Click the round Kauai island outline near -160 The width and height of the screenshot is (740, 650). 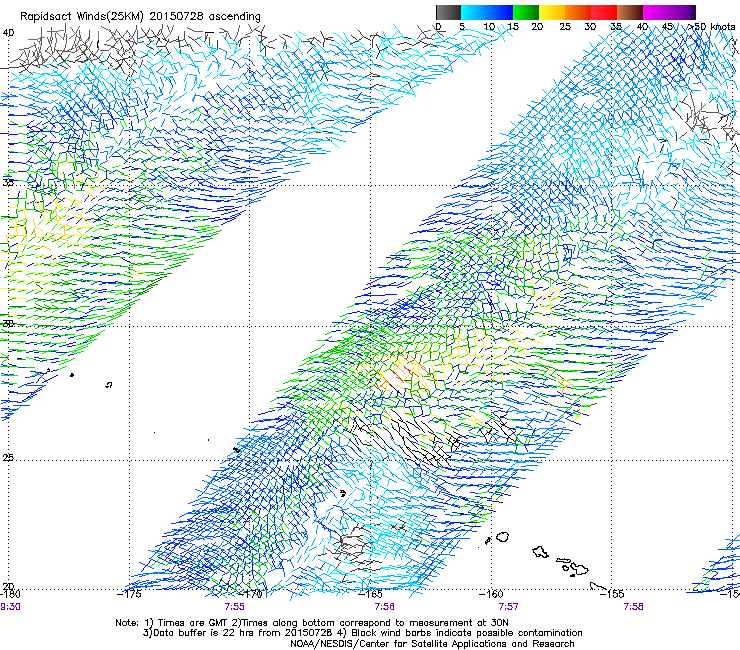coord(503,537)
